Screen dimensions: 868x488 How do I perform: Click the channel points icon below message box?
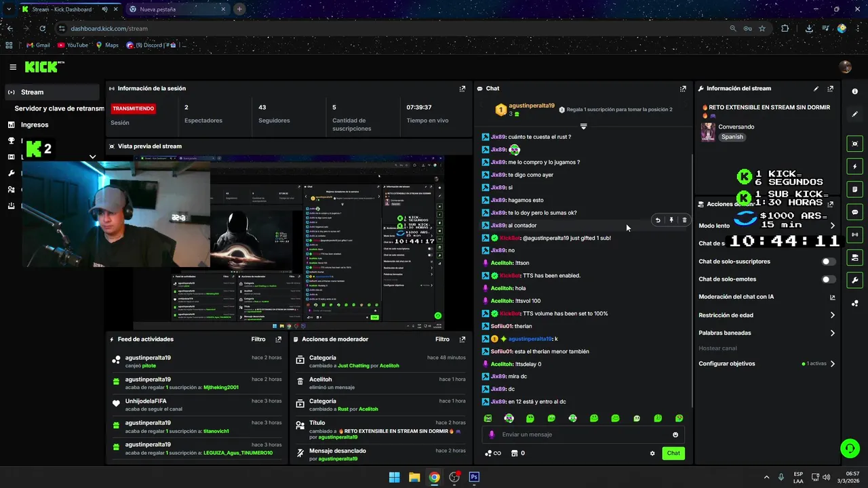point(488,453)
